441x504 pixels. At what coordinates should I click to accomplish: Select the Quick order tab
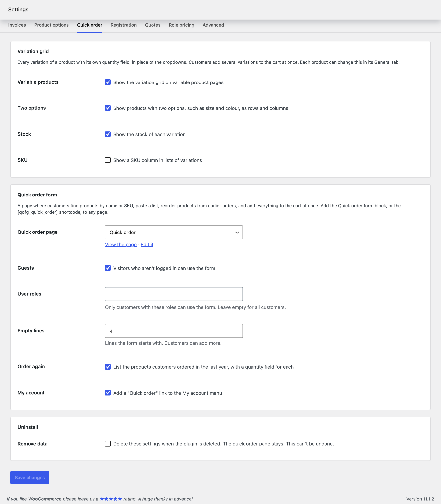(x=90, y=25)
